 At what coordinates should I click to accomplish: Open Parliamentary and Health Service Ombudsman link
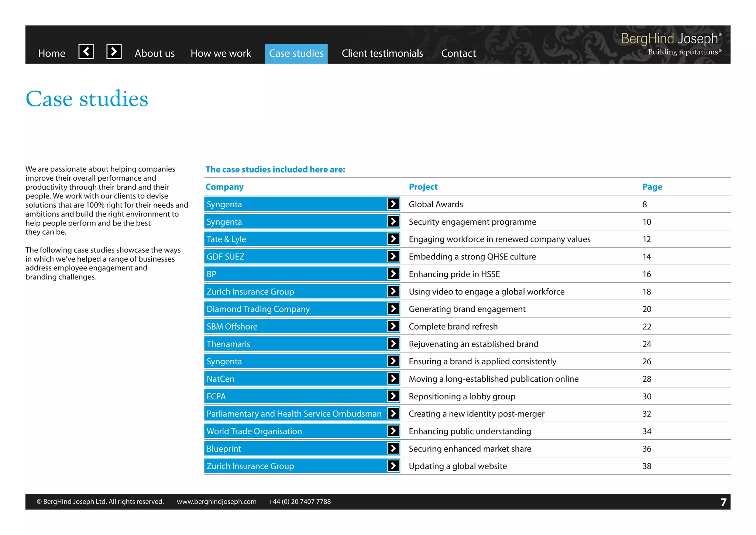click(294, 414)
